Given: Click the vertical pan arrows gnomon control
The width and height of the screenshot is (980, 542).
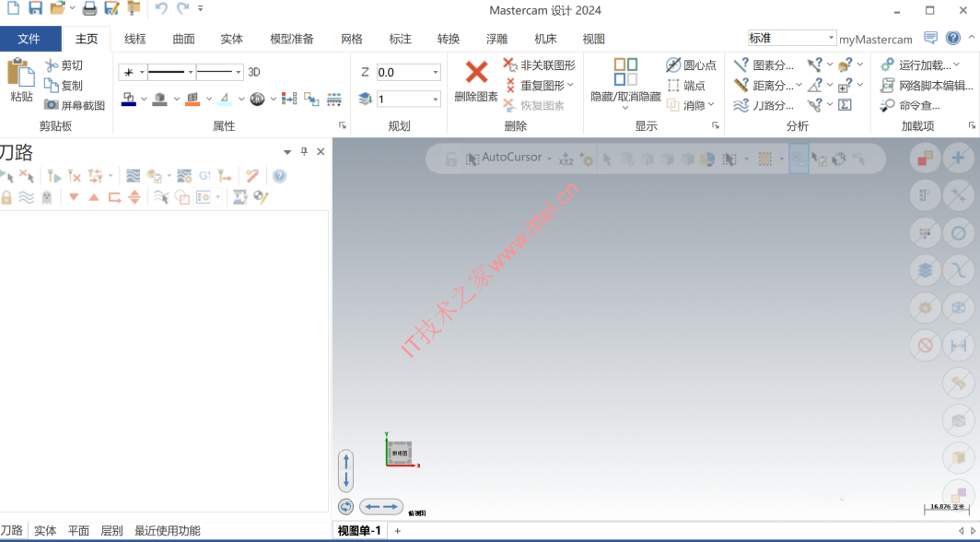Looking at the screenshot, I should pyautogui.click(x=345, y=471).
